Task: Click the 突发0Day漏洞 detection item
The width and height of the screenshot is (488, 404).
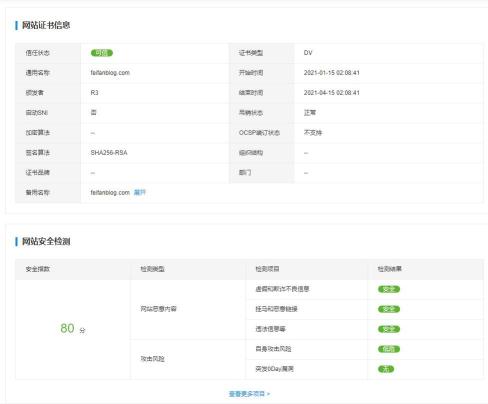Action: 274,369
